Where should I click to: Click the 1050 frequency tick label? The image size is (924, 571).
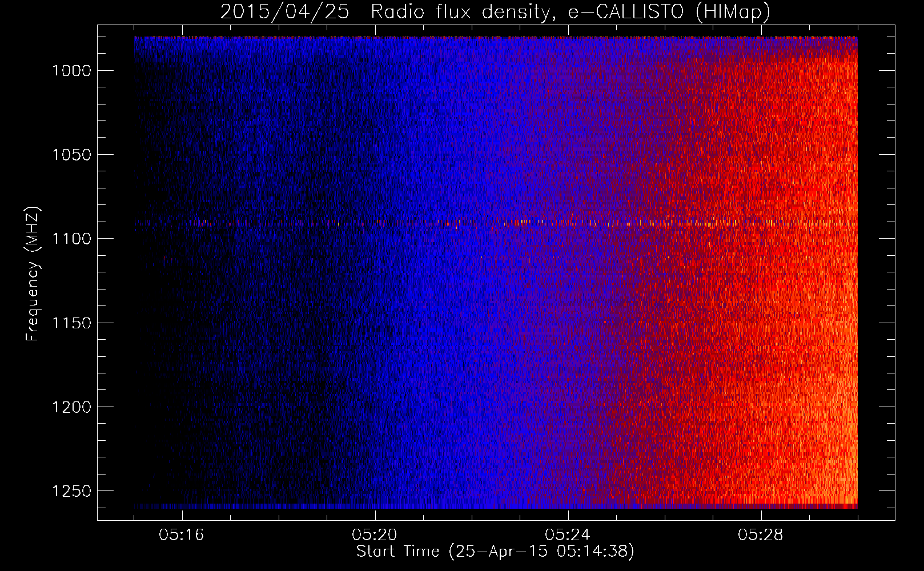click(71, 155)
